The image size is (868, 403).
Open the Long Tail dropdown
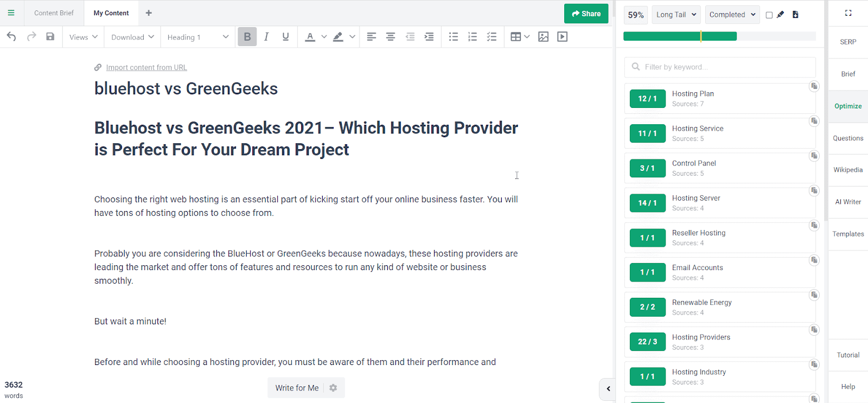pyautogui.click(x=676, y=15)
